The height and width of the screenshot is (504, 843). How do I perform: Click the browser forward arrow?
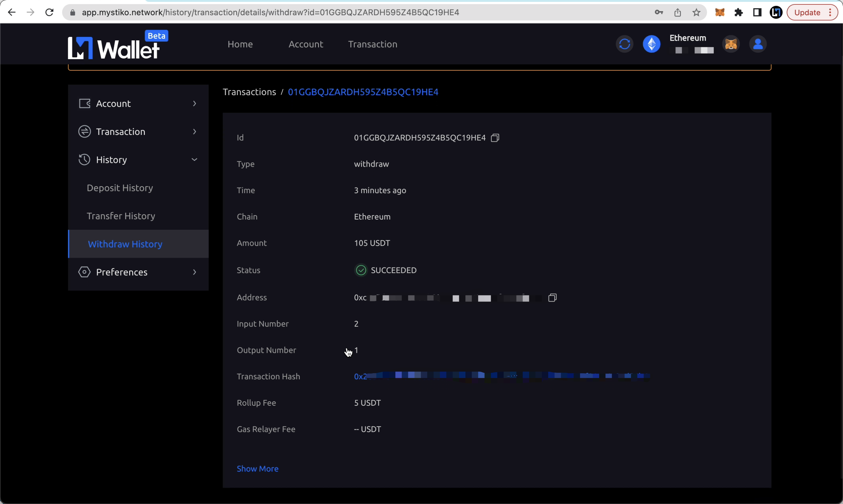(31, 12)
